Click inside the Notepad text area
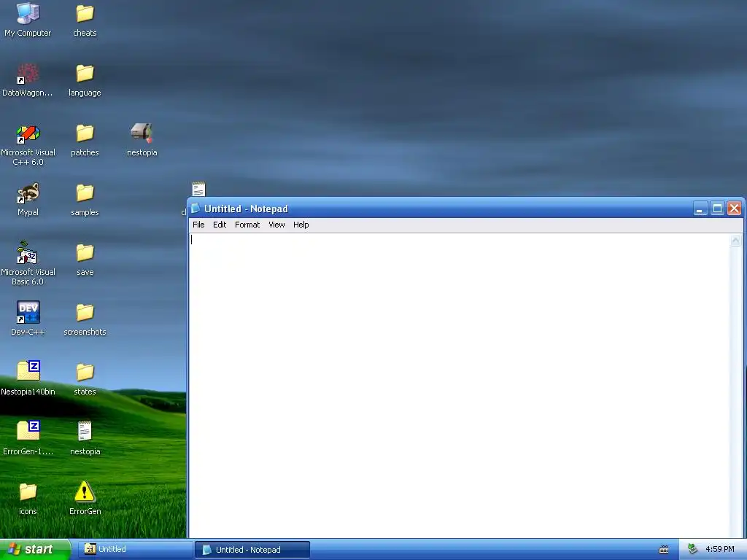The height and width of the screenshot is (560, 747). pos(460,386)
